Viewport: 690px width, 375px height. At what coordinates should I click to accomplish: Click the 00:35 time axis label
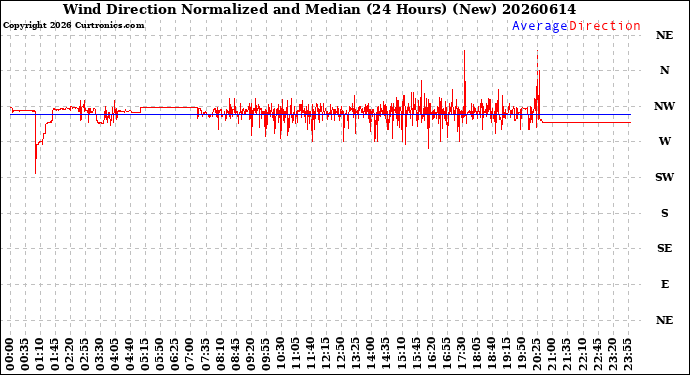coord(25,354)
